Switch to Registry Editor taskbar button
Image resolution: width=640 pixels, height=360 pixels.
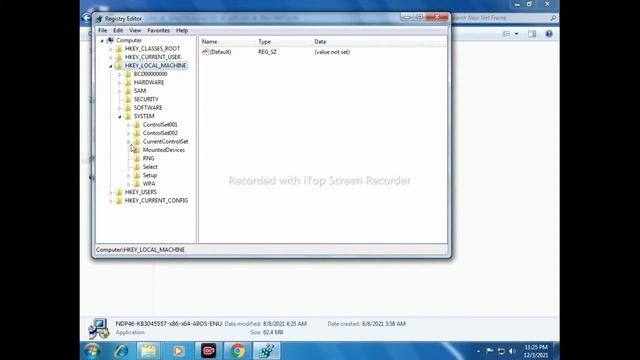click(x=267, y=351)
